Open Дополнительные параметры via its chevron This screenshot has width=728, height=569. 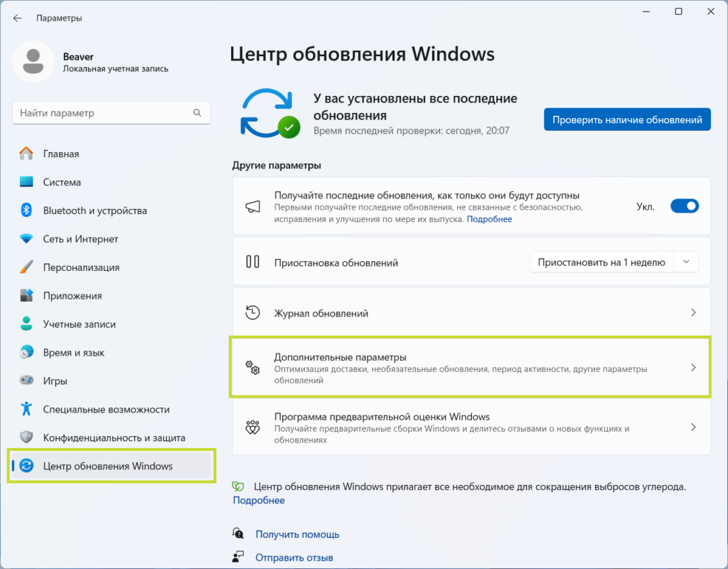click(693, 368)
